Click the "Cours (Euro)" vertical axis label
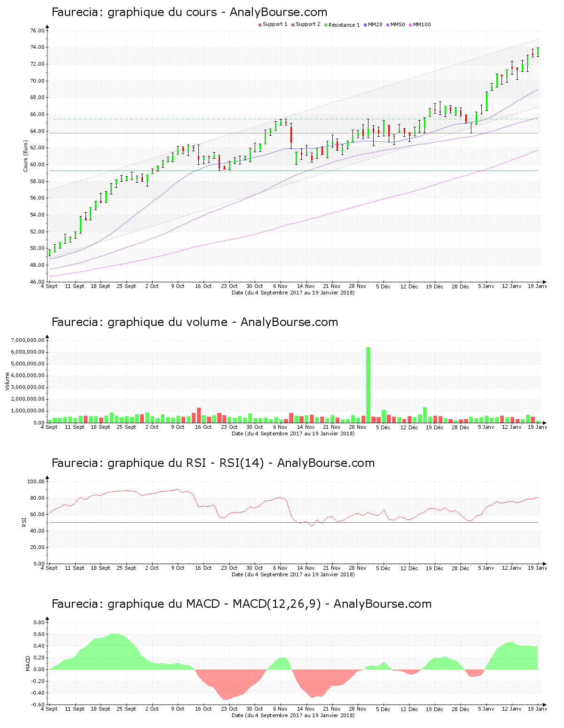Image resolution: width=564 pixels, height=728 pixels. coord(26,156)
